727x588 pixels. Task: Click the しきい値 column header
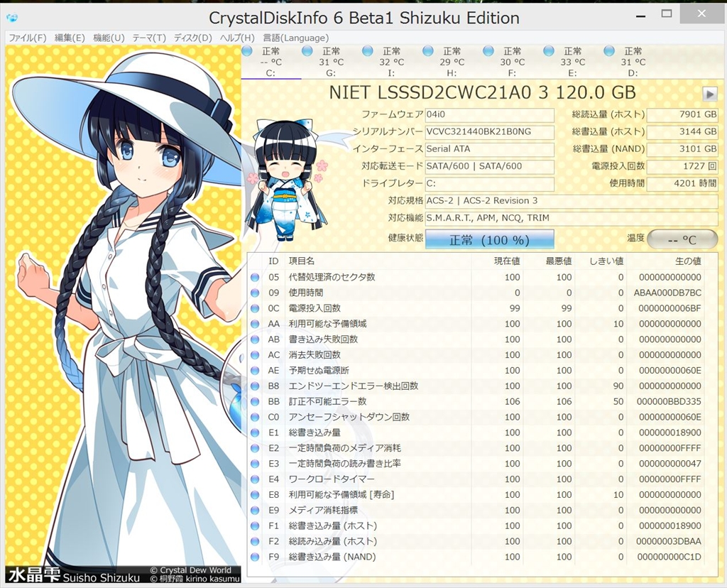[x=601, y=261]
